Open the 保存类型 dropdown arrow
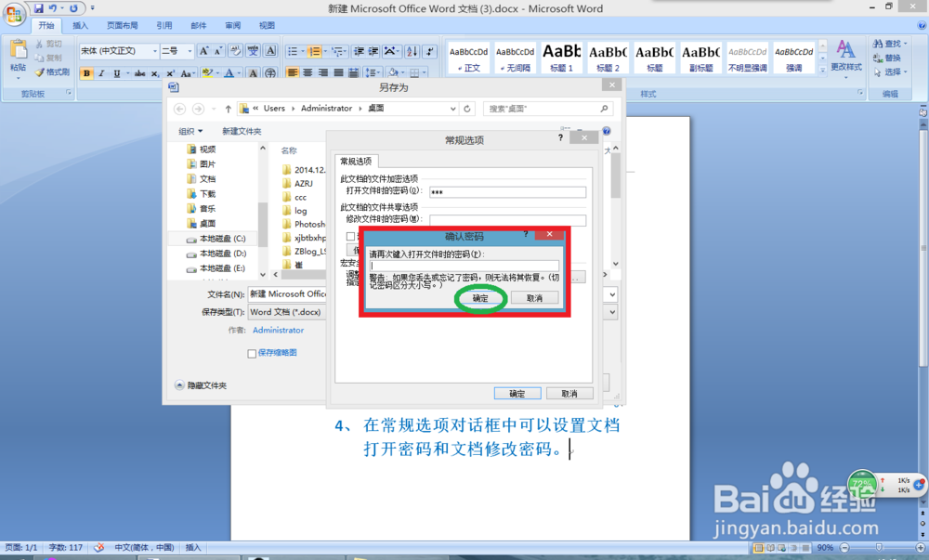Image resolution: width=929 pixels, height=560 pixels. point(612,312)
